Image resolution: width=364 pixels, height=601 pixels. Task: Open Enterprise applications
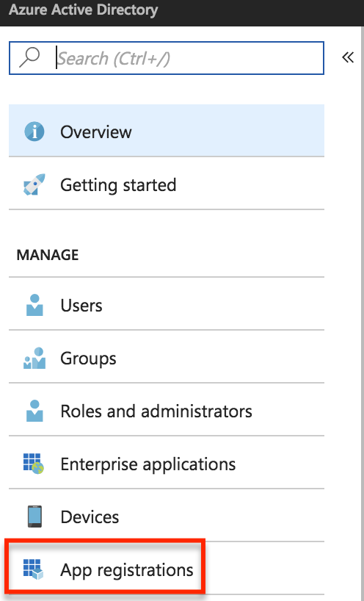point(167,464)
